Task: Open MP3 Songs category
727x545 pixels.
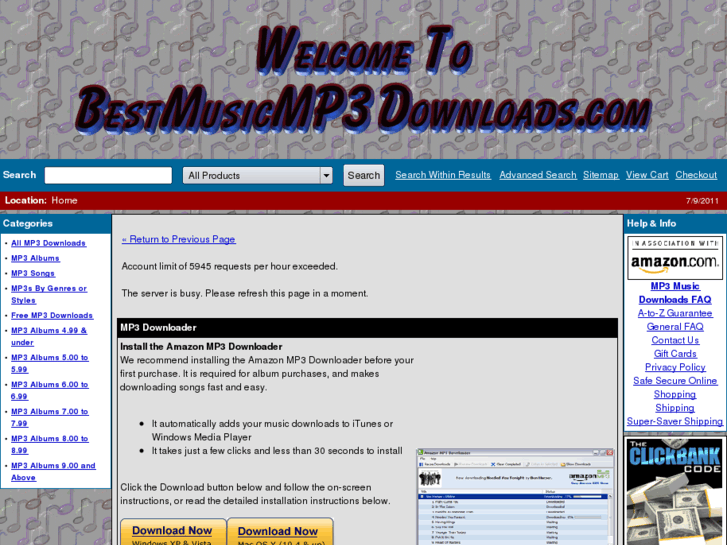Action: pyautogui.click(x=33, y=273)
